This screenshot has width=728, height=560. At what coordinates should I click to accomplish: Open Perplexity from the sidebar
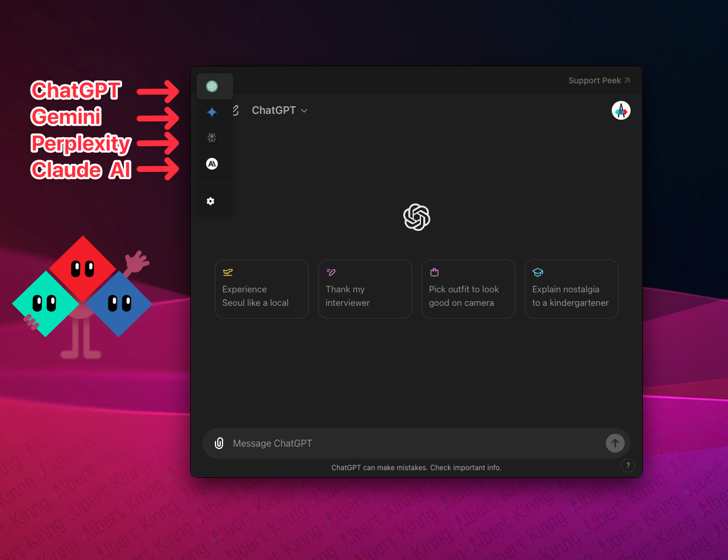[212, 138]
